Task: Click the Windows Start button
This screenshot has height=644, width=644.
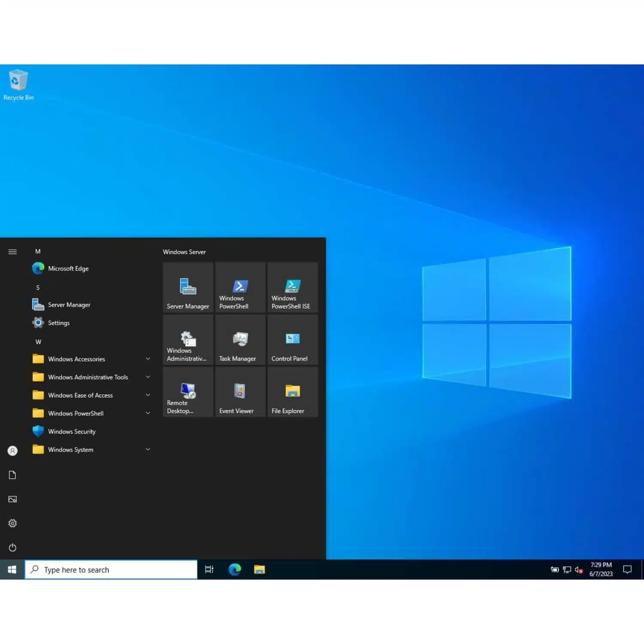Action: 12,570
